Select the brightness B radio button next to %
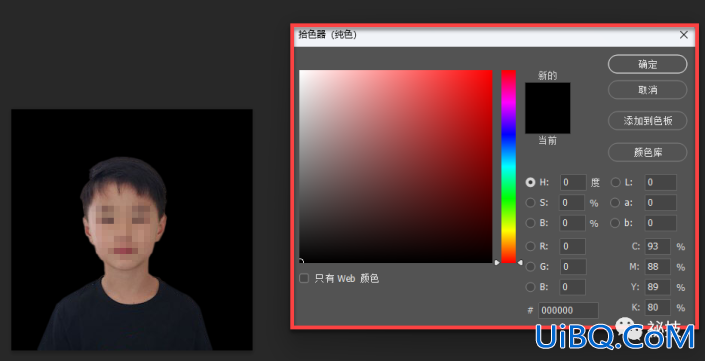The image size is (705, 361). [531, 223]
